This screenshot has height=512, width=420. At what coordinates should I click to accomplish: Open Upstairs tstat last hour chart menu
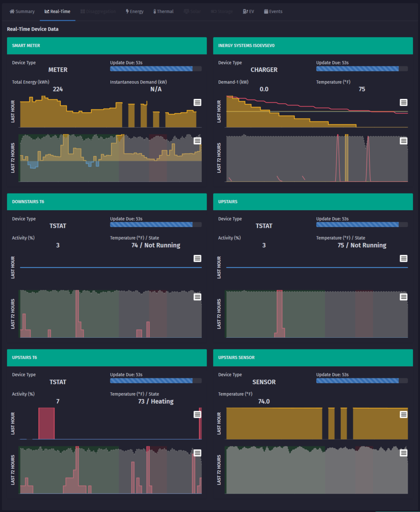[404, 258]
